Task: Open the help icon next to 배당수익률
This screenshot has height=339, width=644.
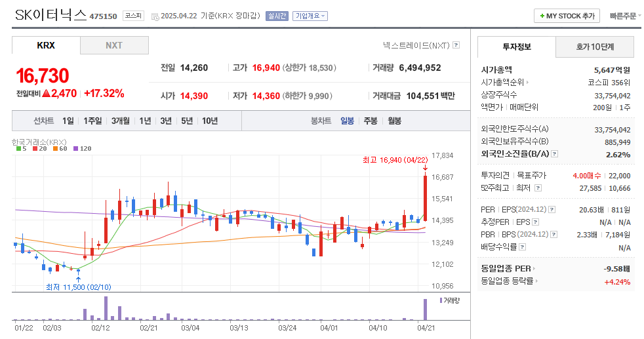Action: (x=523, y=247)
